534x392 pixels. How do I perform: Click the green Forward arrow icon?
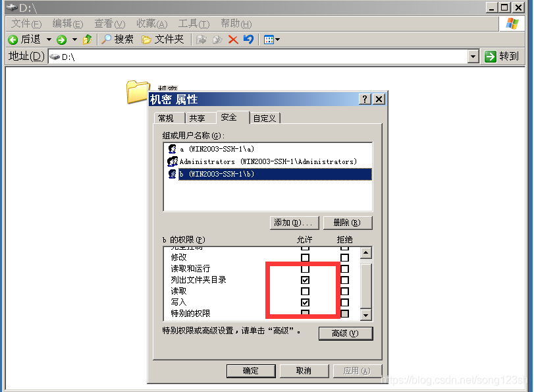coord(62,40)
